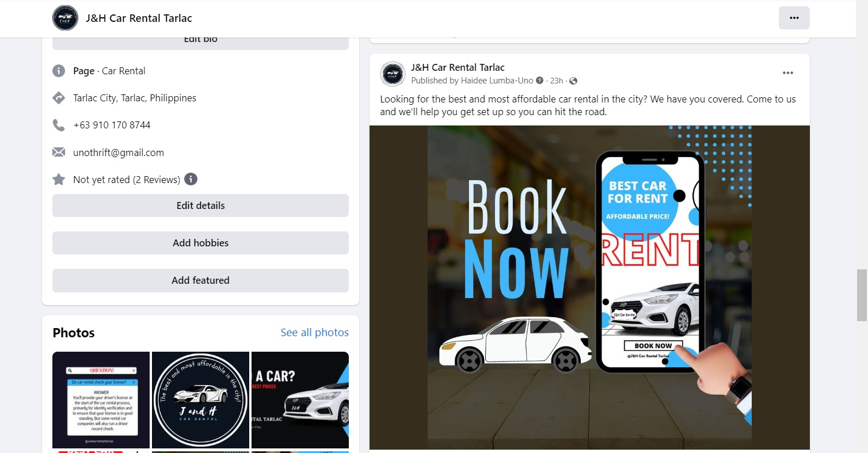Click the globe privacy icon on post

point(573,81)
